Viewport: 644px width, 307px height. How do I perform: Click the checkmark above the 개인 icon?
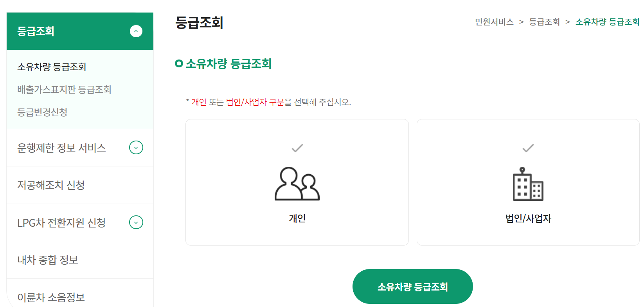pos(297,148)
